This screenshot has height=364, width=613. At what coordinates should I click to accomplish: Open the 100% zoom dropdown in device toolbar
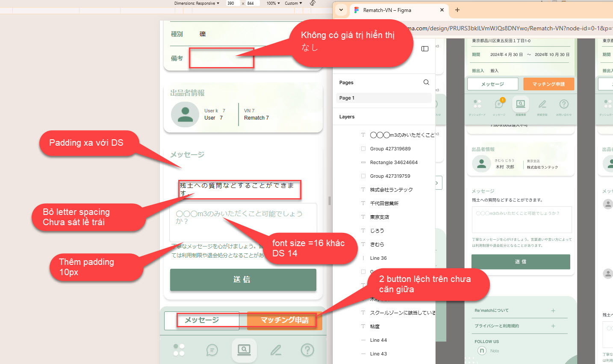(273, 3)
